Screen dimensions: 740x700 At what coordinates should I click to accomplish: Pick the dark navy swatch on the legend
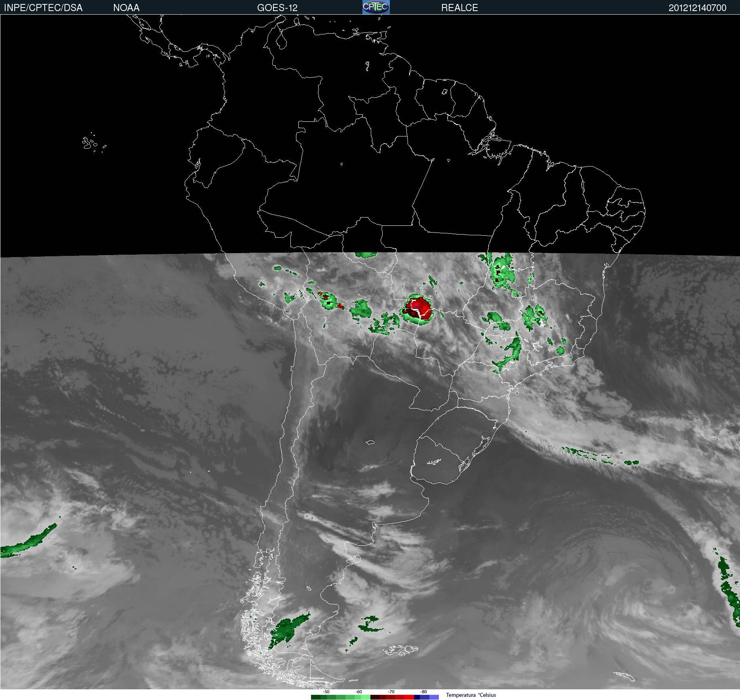(x=417, y=697)
